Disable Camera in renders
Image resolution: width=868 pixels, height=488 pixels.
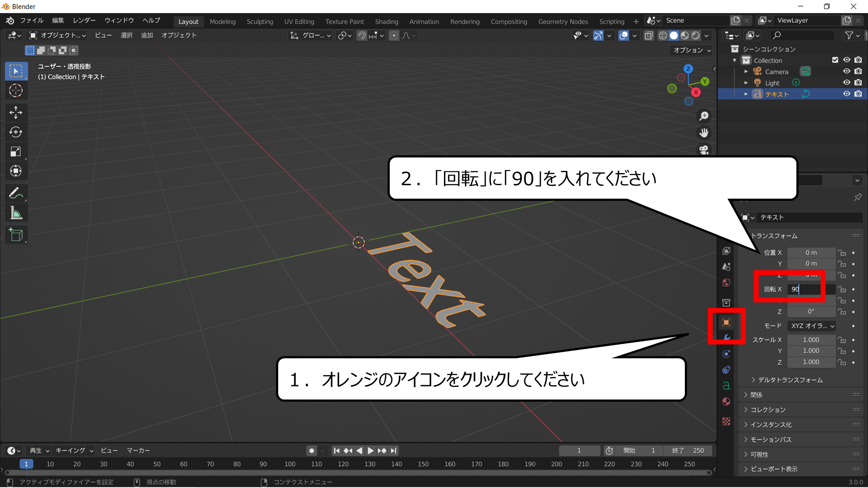(x=858, y=71)
